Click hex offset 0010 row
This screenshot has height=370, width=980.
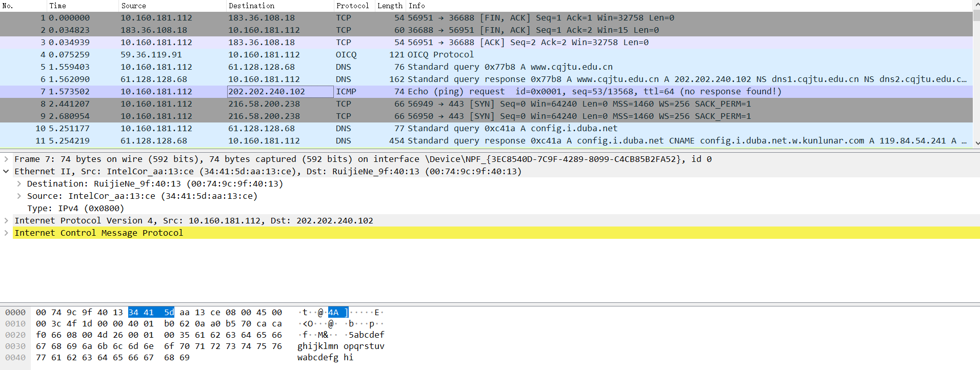pyautogui.click(x=15, y=323)
